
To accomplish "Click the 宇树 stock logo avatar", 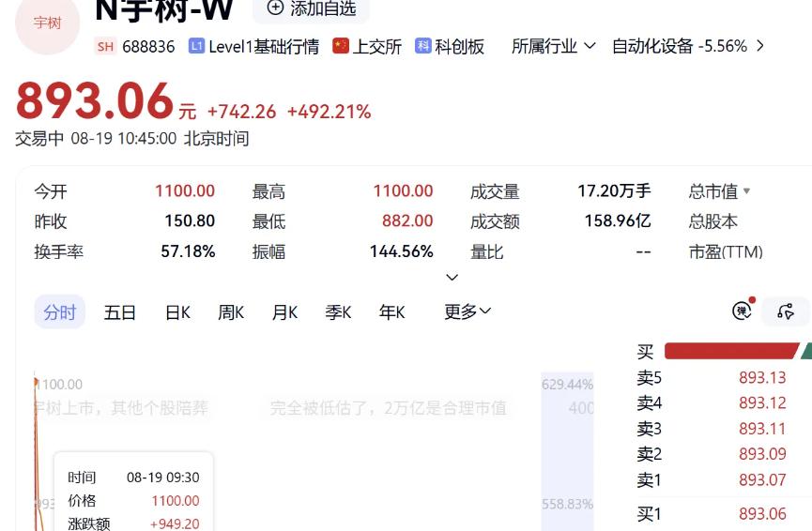I will tap(47, 23).
